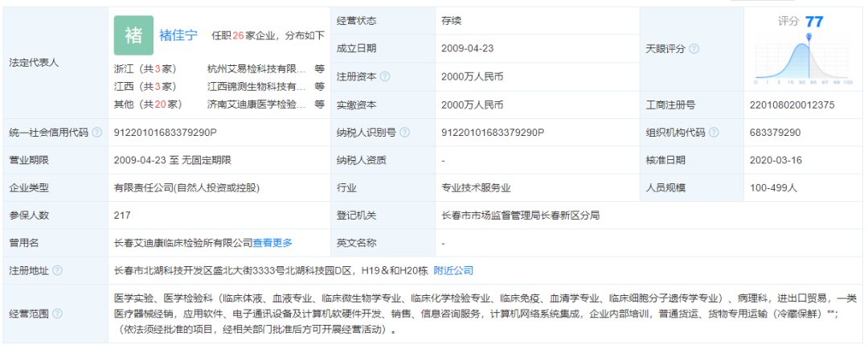Click the help icon beside 经营范围
Image resolution: width=868 pixels, height=349 pixels.
coord(57,314)
